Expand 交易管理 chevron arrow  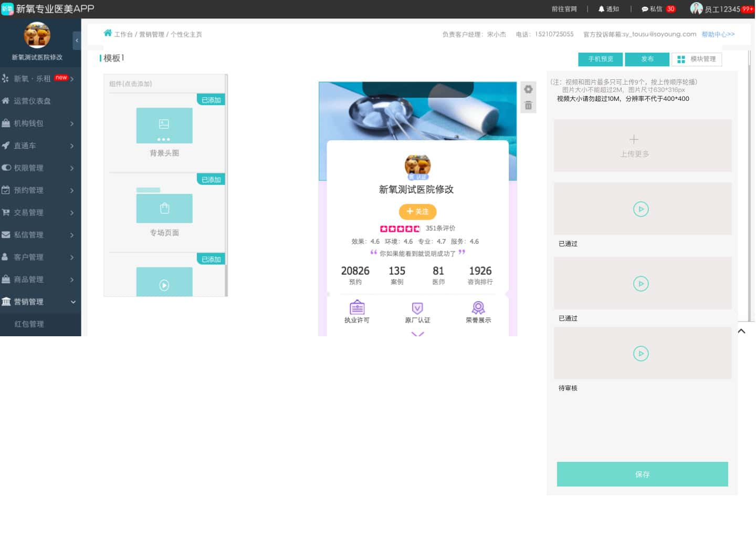[x=72, y=213]
